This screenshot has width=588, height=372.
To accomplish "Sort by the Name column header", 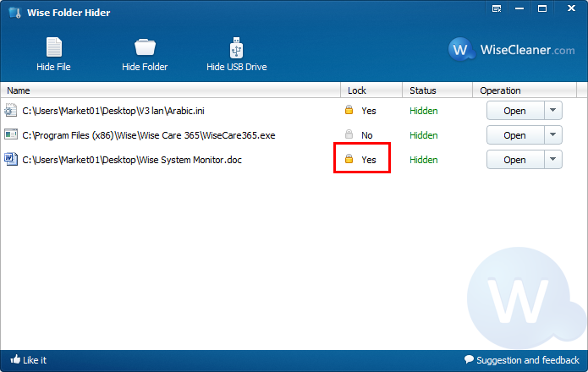I will [170, 90].
